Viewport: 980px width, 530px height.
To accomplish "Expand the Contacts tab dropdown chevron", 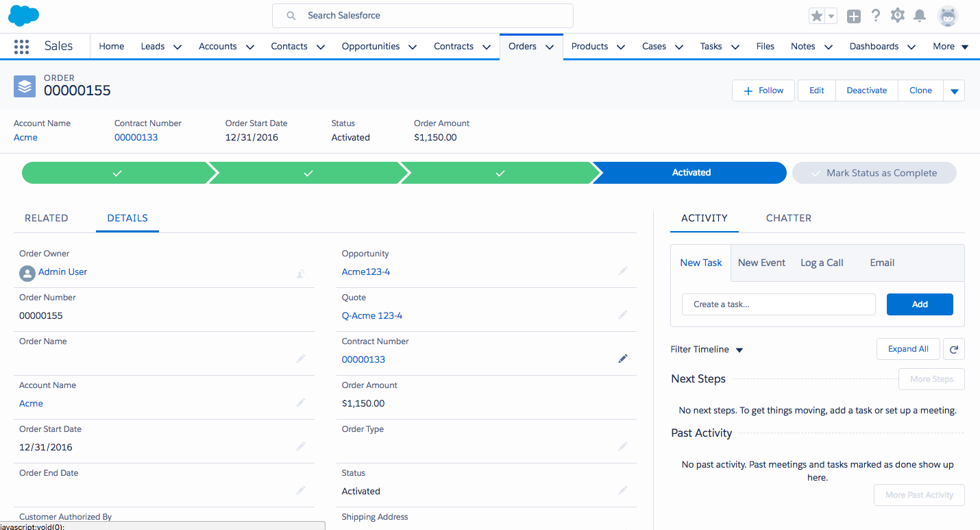I will 321,47.
